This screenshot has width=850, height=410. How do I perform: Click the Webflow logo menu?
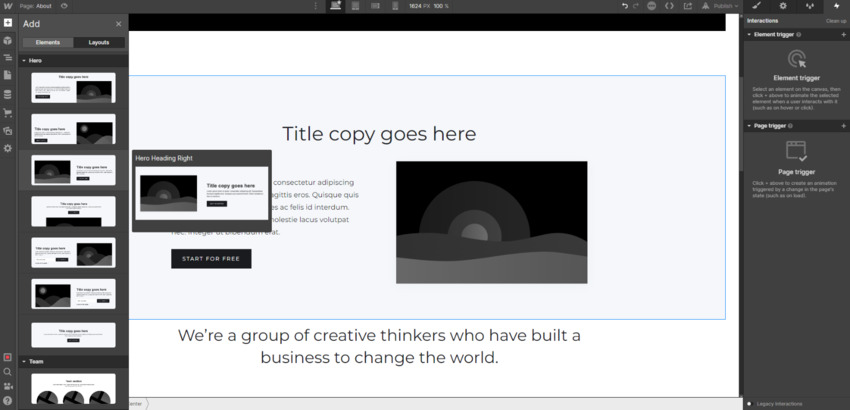tap(8, 6)
